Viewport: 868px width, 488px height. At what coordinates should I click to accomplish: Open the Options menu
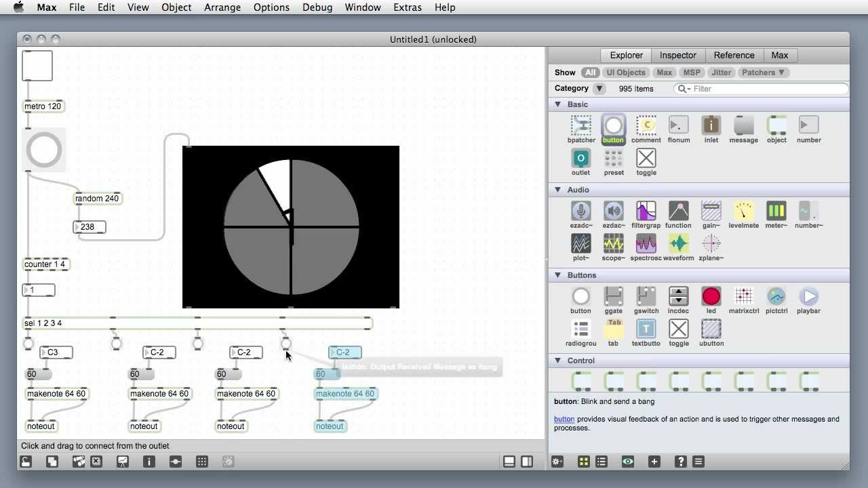point(271,7)
